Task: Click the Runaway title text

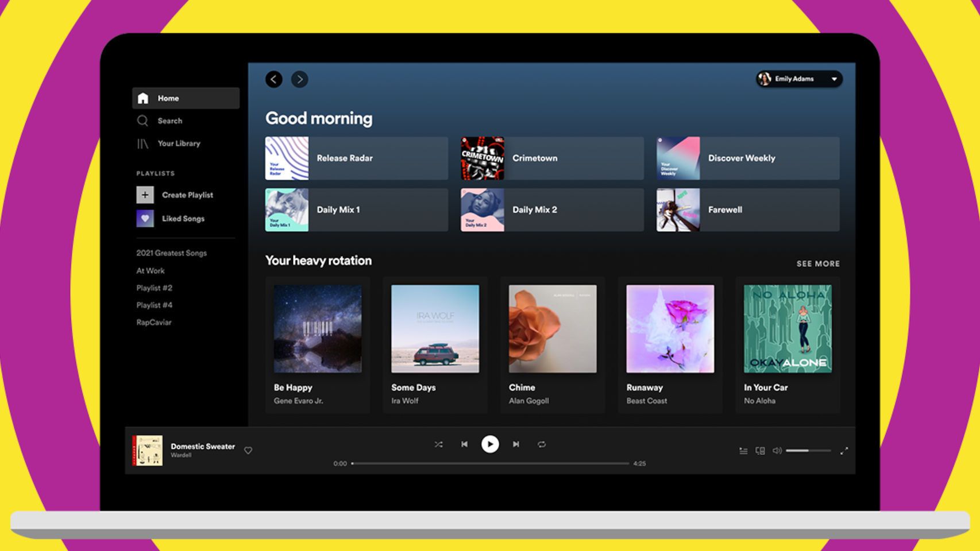Action: tap(645, 387)
